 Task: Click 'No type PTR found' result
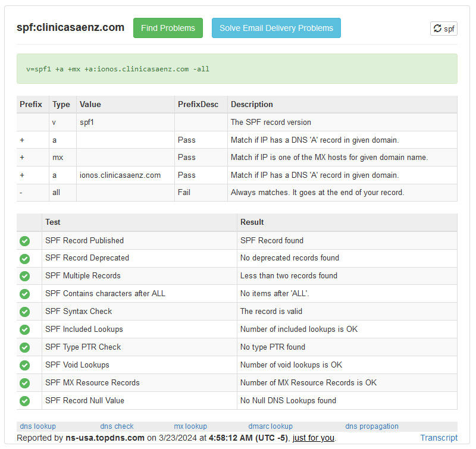273,347
